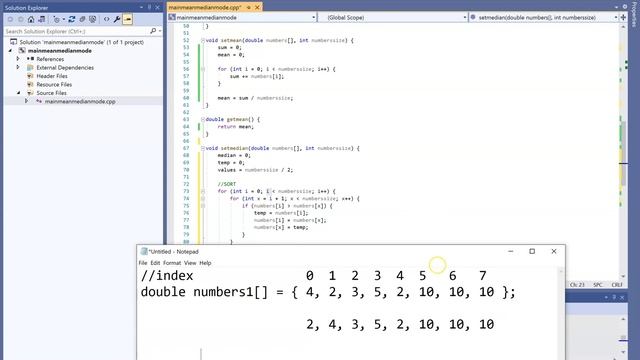Click the auto-hide pin on Solution Explorer
The height and width of the screenshot is (360, 640).
click(149, 7)
